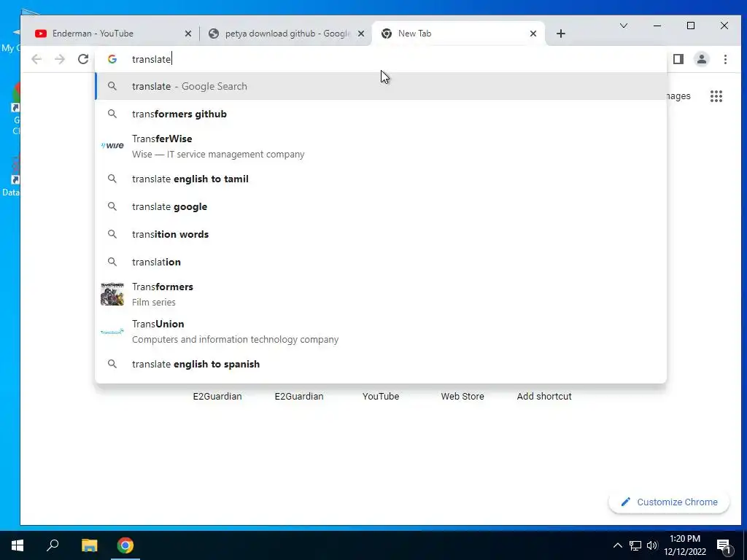747x560 pixels.
Task: Close the New Tab tab
Action: tap(533, 34)
